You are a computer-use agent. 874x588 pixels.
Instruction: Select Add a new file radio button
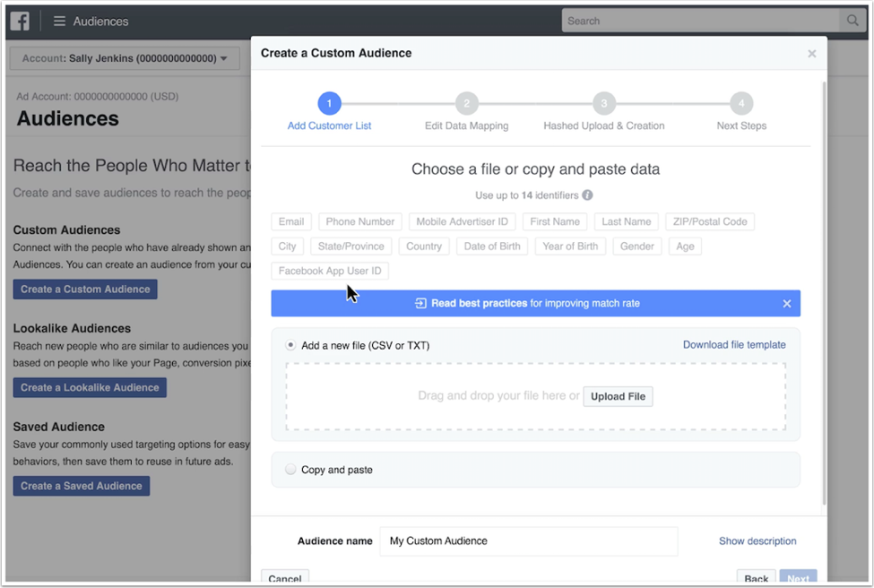(x=290, y=345)
